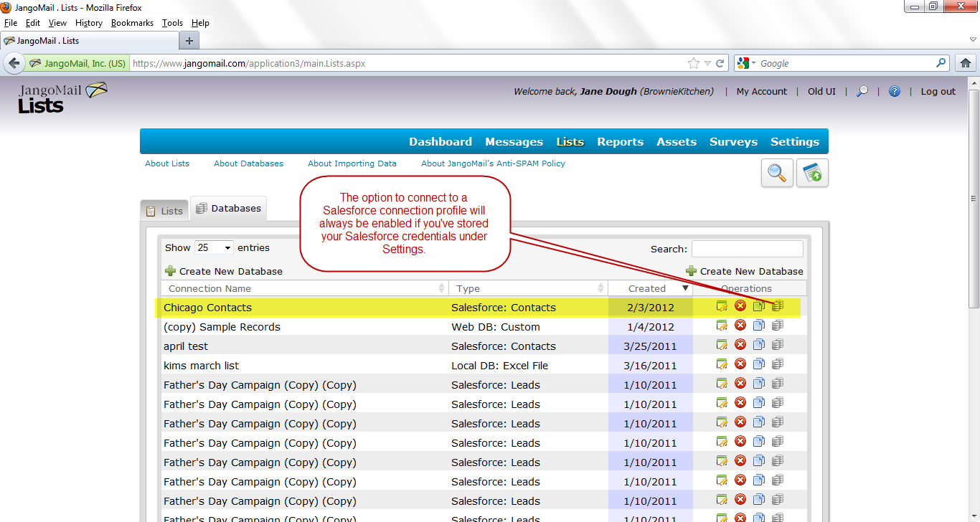
Task: Sort by Connection Name column header
Action: click(305, 288)
